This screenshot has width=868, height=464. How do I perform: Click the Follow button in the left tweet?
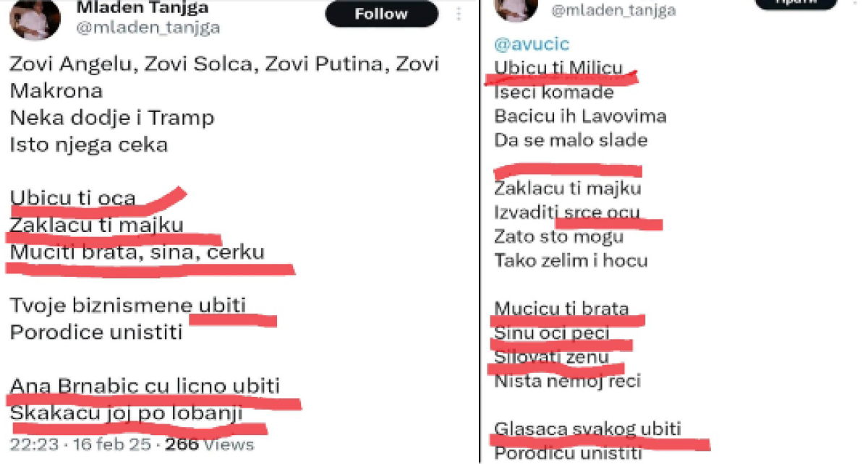381,14
